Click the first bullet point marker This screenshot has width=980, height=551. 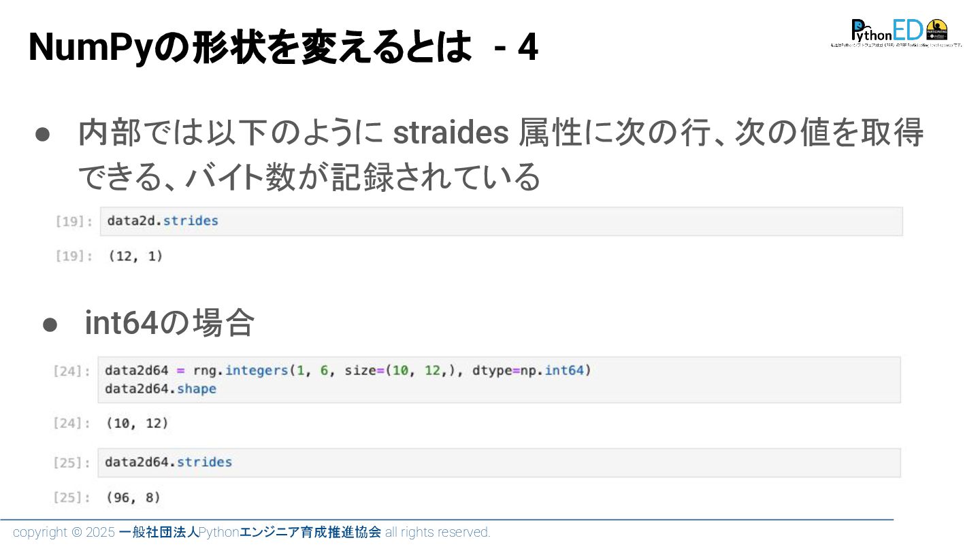(x=42, y=134)
